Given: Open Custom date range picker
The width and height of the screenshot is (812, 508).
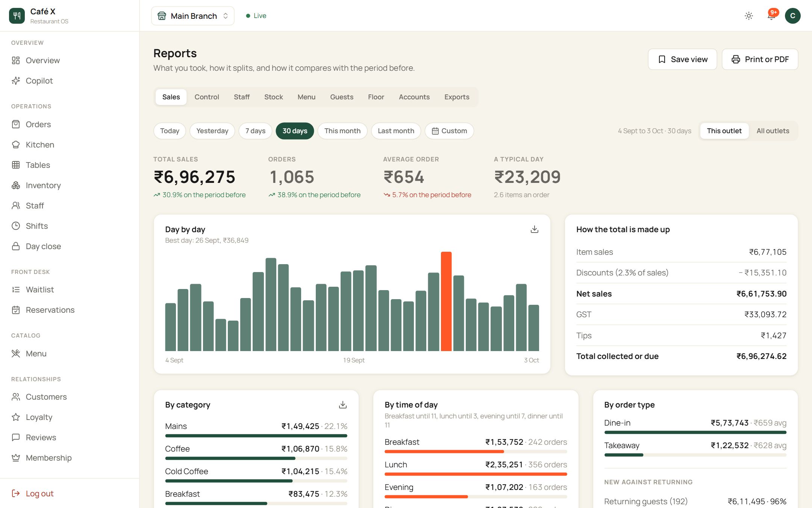Looking at the screenshot, I should point(449,131).
